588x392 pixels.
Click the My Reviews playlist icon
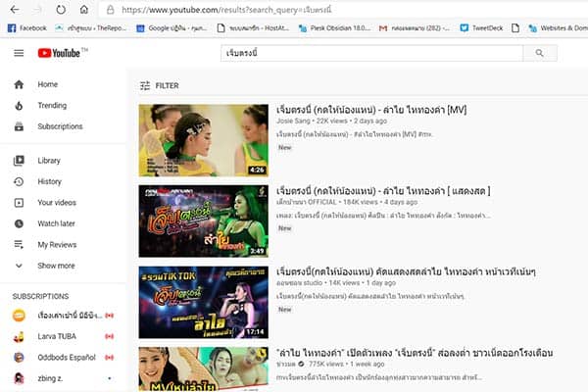coord(19,245)
